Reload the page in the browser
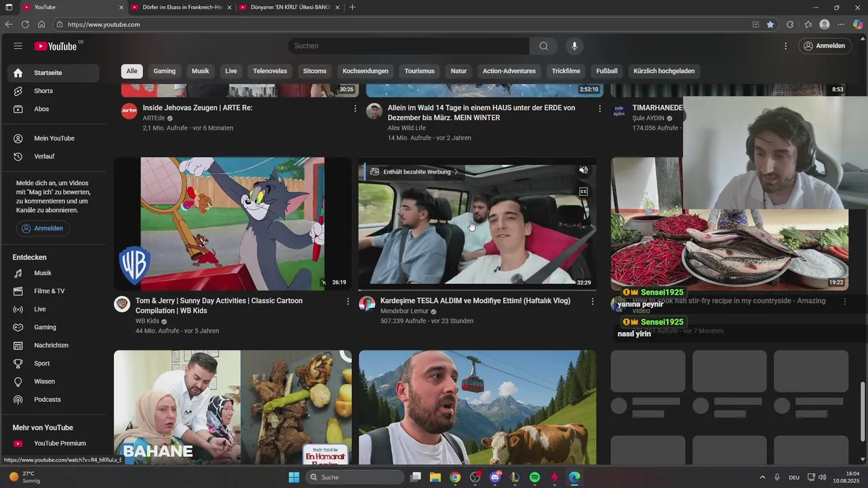The width and height of the screenshot is (868, 488). click(x=25, y=24)
